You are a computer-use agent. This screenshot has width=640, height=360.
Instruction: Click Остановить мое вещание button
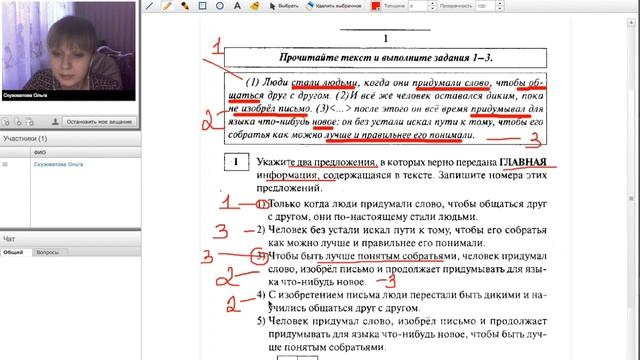click(99, 122)
